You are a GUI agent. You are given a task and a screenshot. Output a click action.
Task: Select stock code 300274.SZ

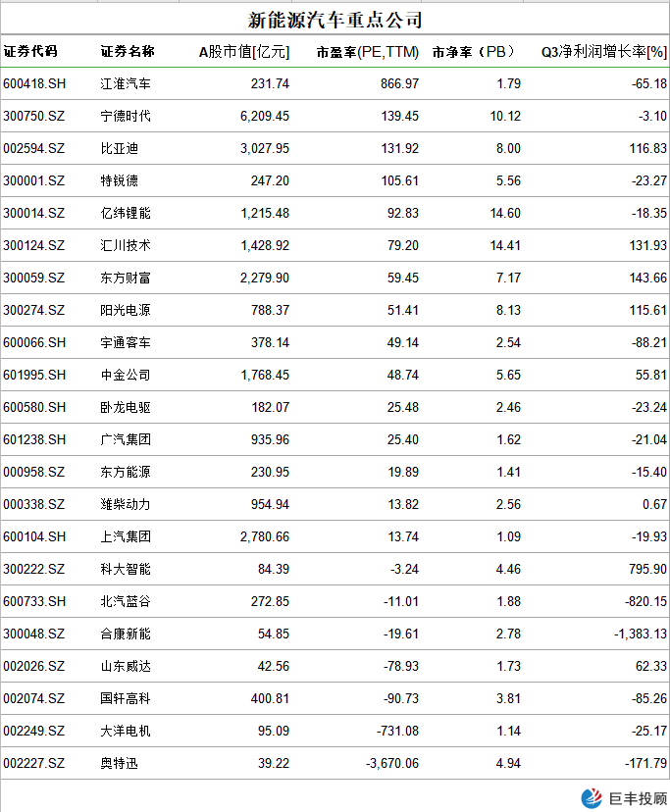tap(34, 310)
